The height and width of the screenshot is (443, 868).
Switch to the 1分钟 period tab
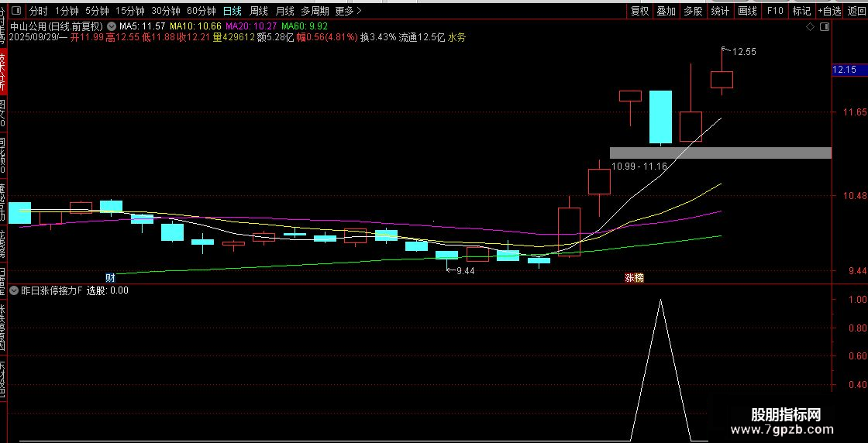67,11
